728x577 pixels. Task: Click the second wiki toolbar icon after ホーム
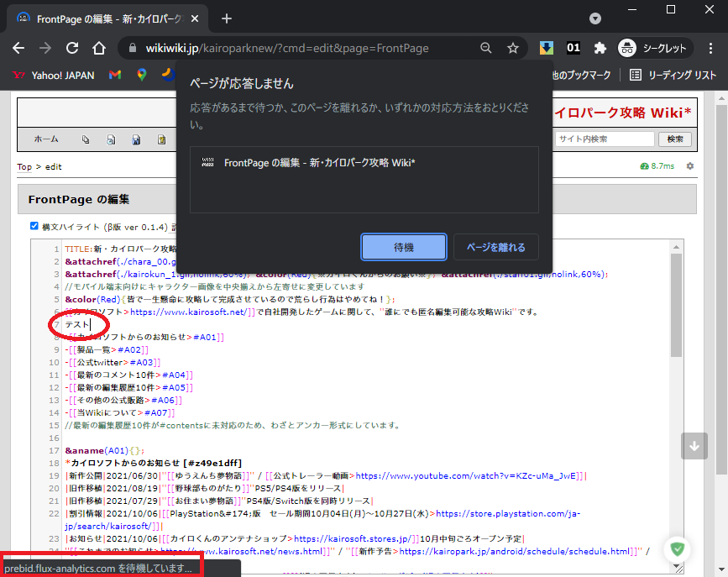[x=111, y=139]
